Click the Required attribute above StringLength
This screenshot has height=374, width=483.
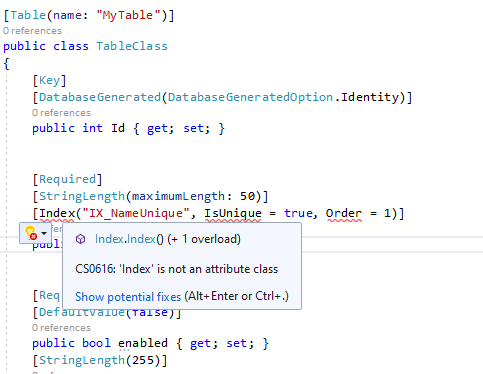(x=67, y=179)
